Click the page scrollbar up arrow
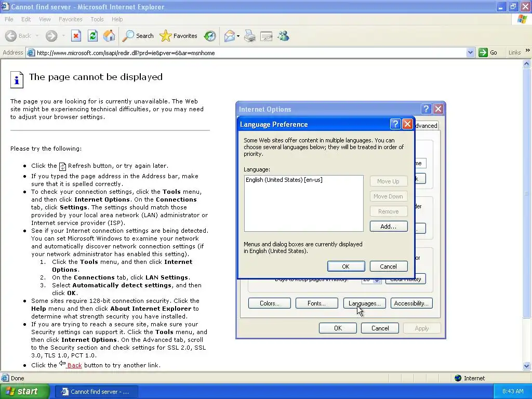 tap(527, 63)
